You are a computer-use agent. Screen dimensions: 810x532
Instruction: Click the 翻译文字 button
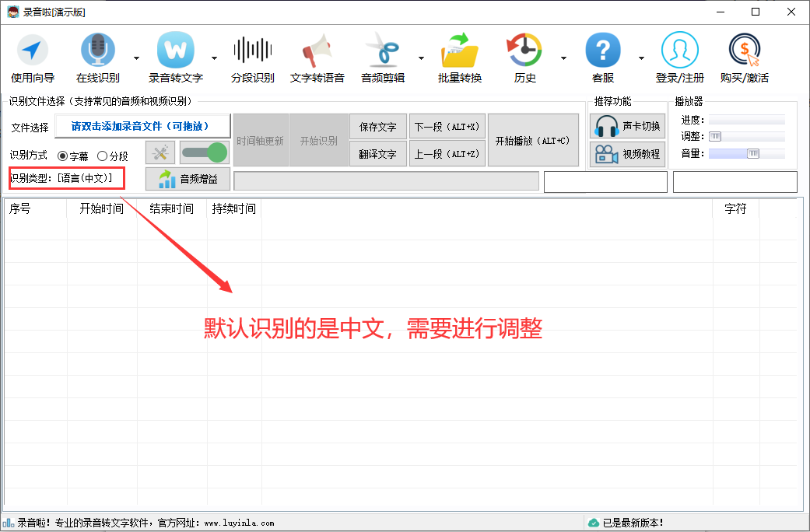pyautogui.click(x=378, y=154)
